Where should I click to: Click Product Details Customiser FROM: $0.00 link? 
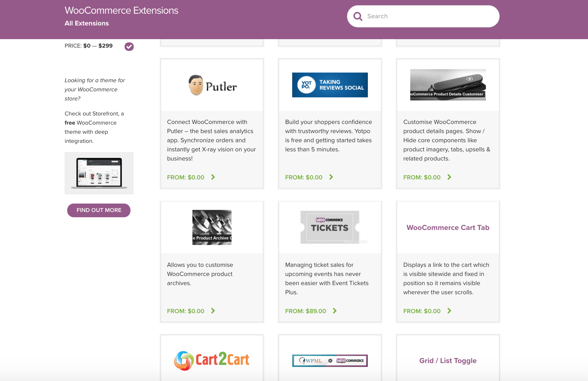[x=422, y=177]
